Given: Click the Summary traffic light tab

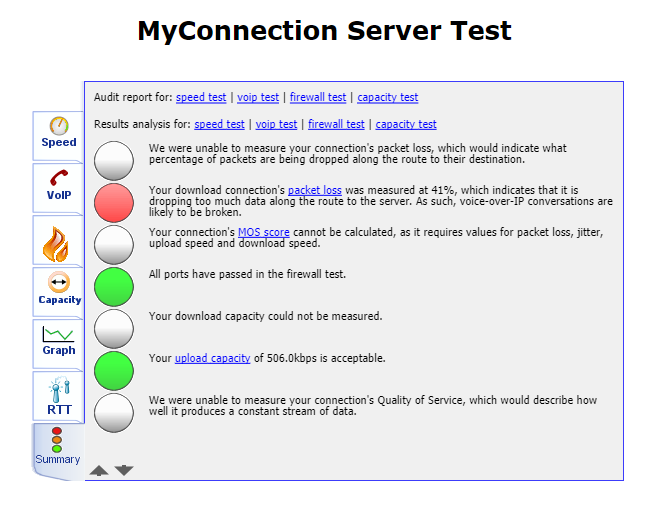Looking at the screenshot, I should (57, 449).
